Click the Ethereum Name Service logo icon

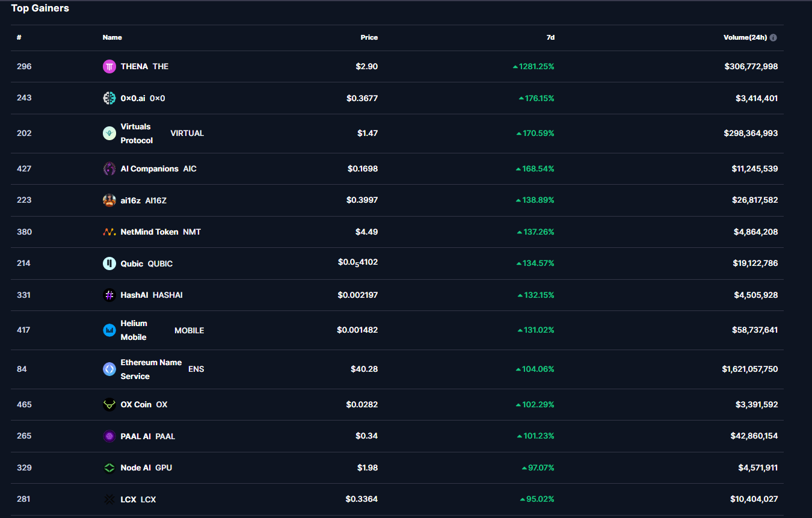[x=109, y=369]
